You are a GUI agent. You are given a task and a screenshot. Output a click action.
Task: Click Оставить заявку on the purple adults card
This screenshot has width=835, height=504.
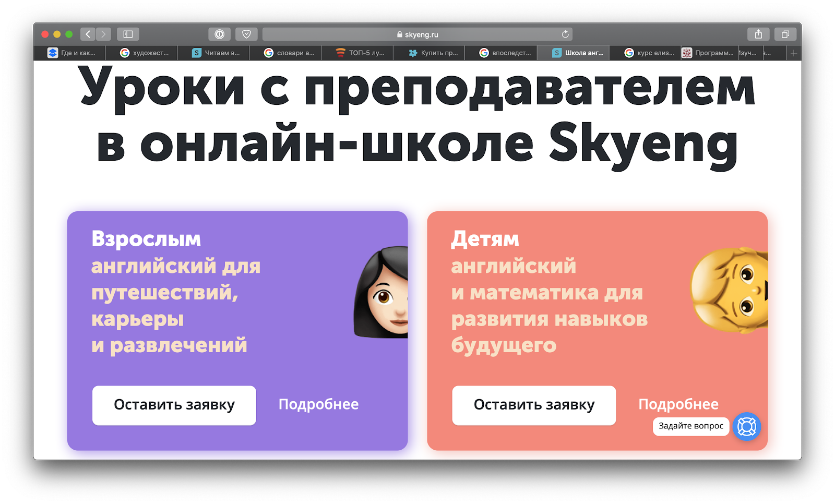pyautogui.click(x=174, y=405)
